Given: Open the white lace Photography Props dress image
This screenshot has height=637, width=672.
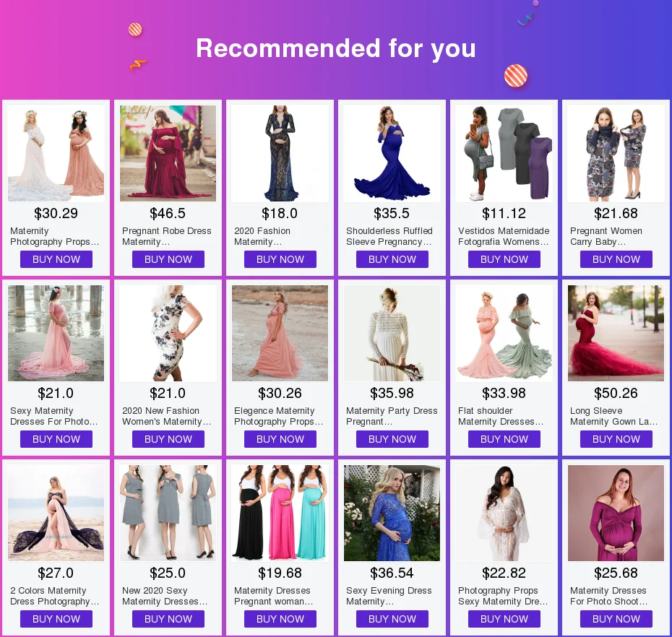Looking at the screenshot, I should pyautogui.click(x=504, y=513).
